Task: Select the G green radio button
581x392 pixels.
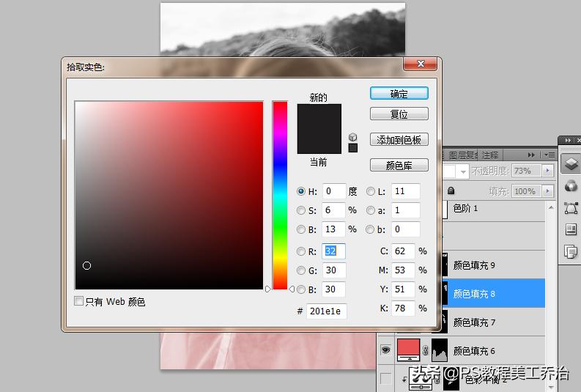Action: (x=301, y=270)
